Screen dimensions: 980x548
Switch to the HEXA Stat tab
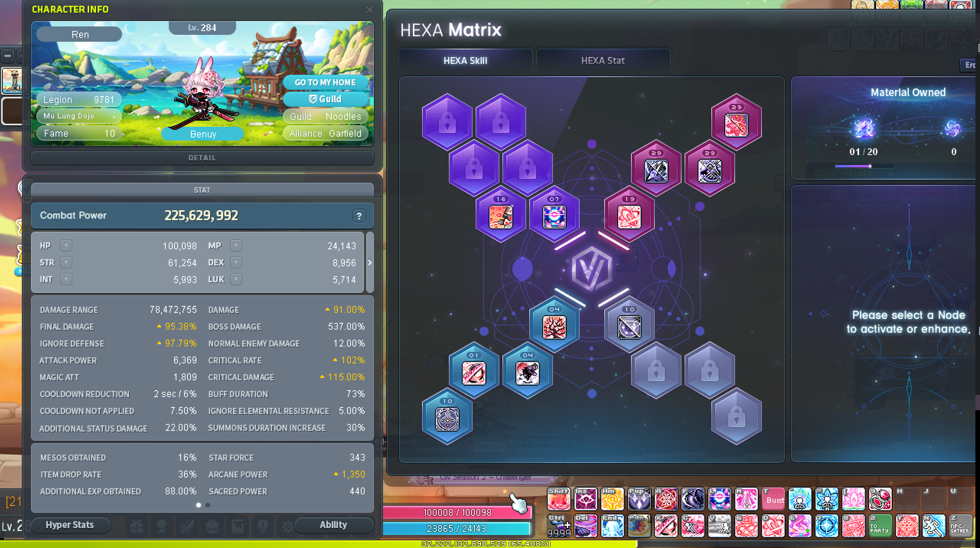tap(603, 61)
